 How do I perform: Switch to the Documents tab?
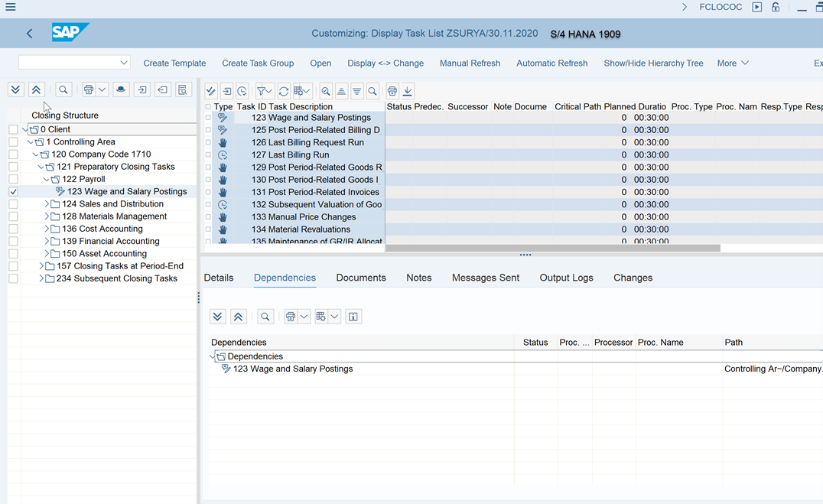360,278
